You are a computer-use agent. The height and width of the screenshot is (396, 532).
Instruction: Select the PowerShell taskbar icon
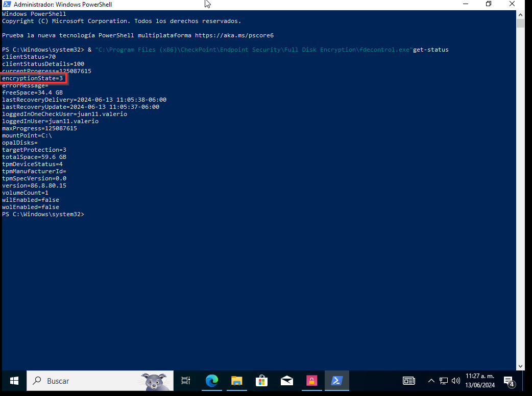[x=336, y=381]
